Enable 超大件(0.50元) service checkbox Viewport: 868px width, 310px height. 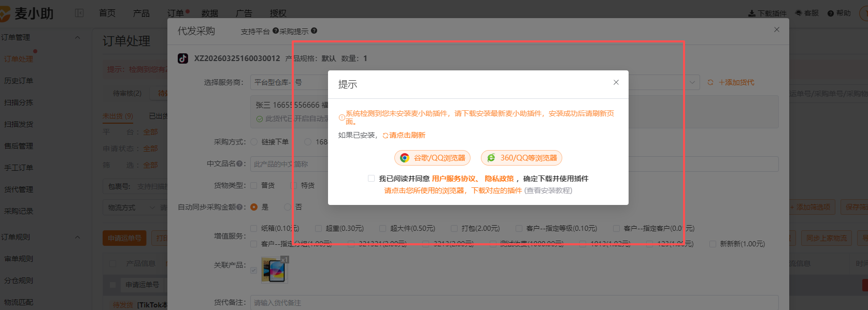382,228
